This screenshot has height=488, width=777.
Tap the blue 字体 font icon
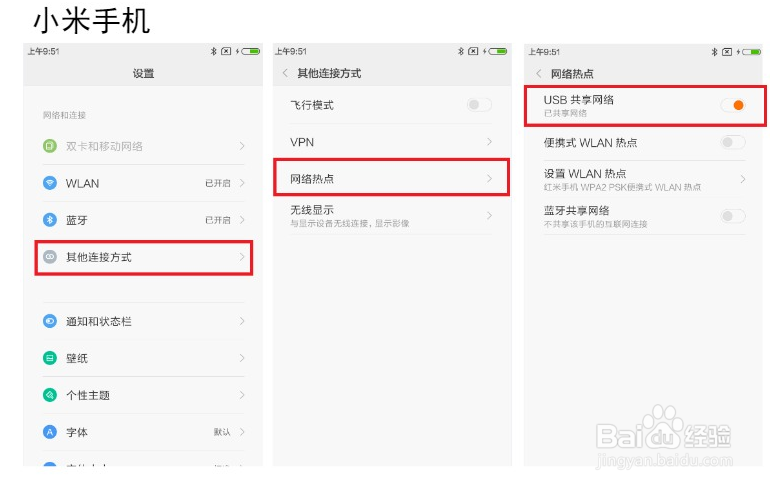click(x=50, y=432)
